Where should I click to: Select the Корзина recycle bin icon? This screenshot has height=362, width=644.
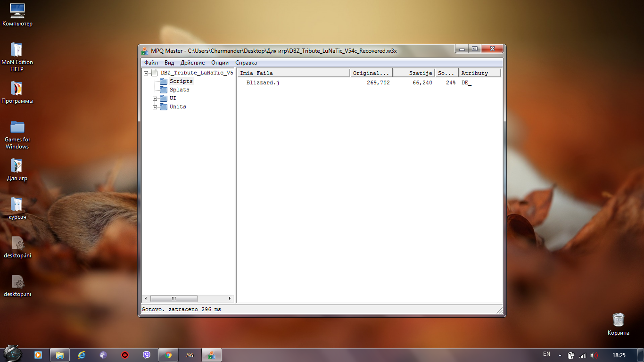(619, 324)
